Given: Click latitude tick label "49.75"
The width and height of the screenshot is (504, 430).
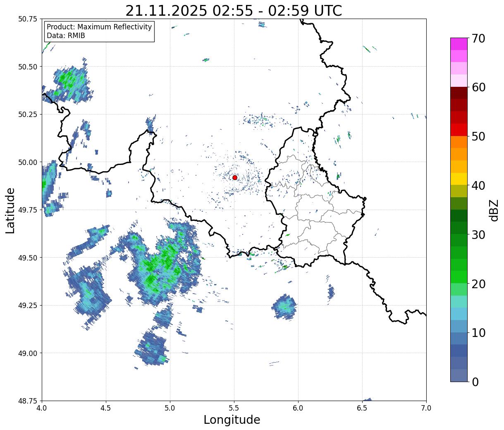Looking at the screenshot, I should pyautogui.click(x=28, y=210).
